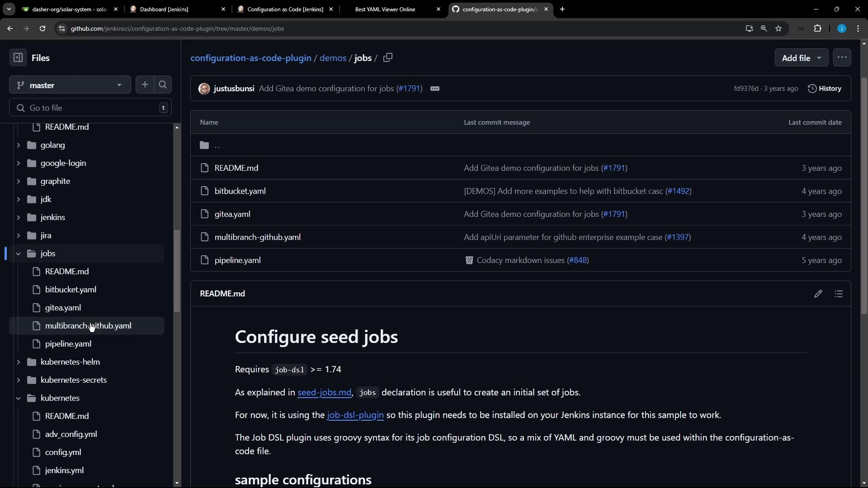Copy the path using copy icon

click(388, 58)
